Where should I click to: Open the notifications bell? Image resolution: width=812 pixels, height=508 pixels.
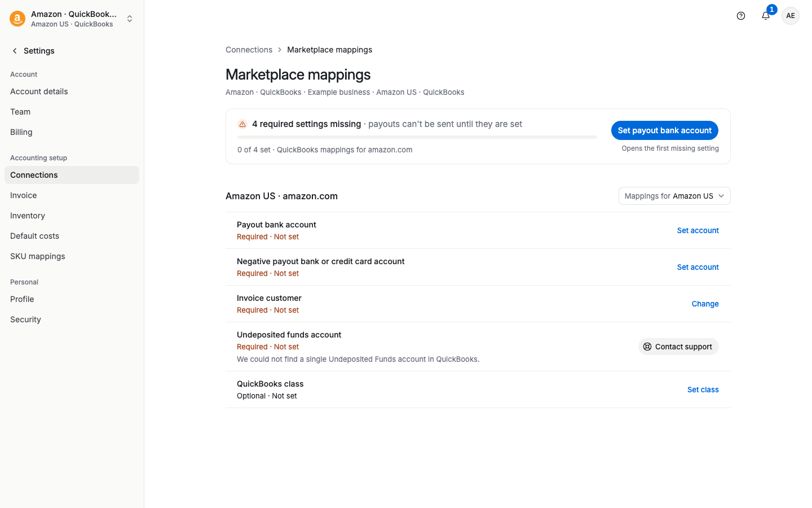click(x=766, y=16)
